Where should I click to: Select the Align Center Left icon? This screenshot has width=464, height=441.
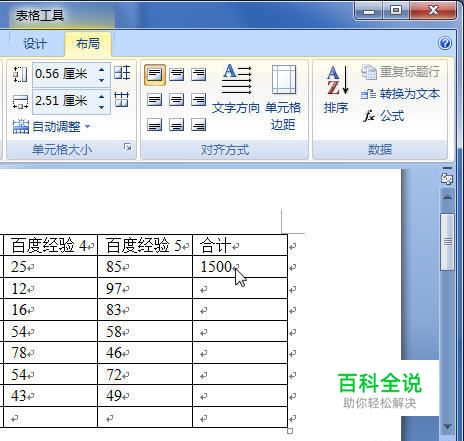click(155, 100)
